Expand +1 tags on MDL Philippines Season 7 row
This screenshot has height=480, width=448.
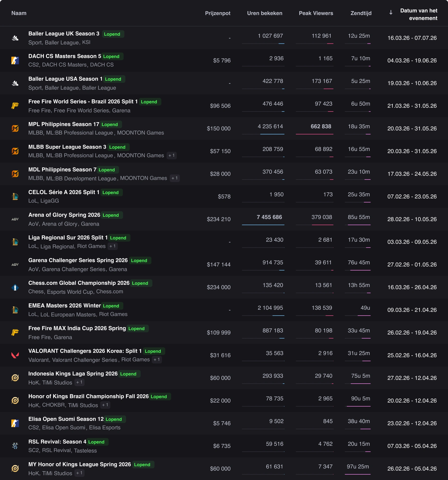[175, 178]
